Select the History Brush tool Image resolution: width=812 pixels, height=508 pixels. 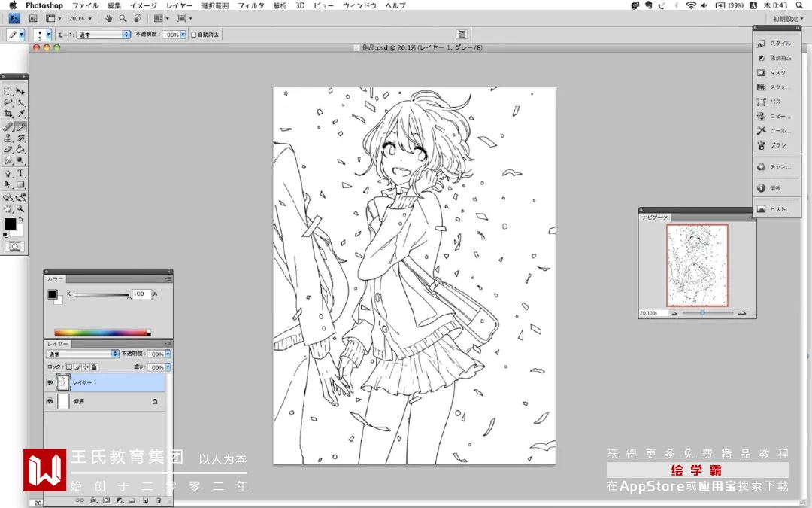pyautogui.click(x=20, y=138)
